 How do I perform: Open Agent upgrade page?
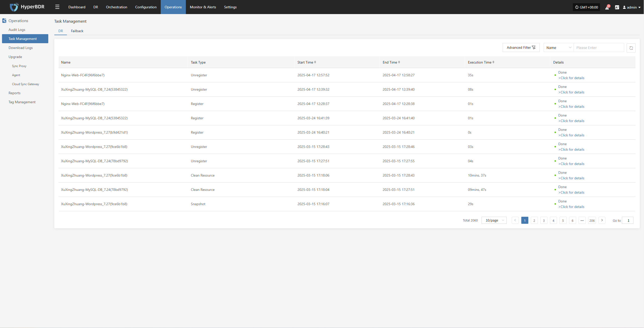click(16, 75)
